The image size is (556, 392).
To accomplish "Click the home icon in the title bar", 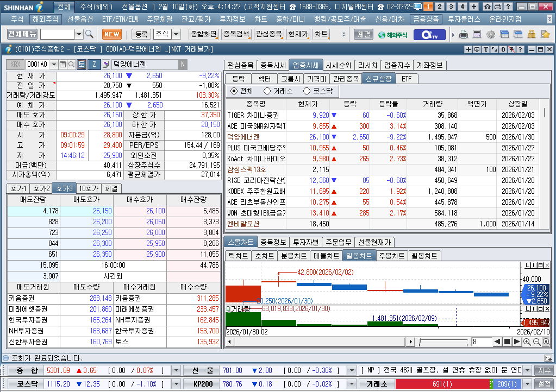I will (x=488, y=7).
